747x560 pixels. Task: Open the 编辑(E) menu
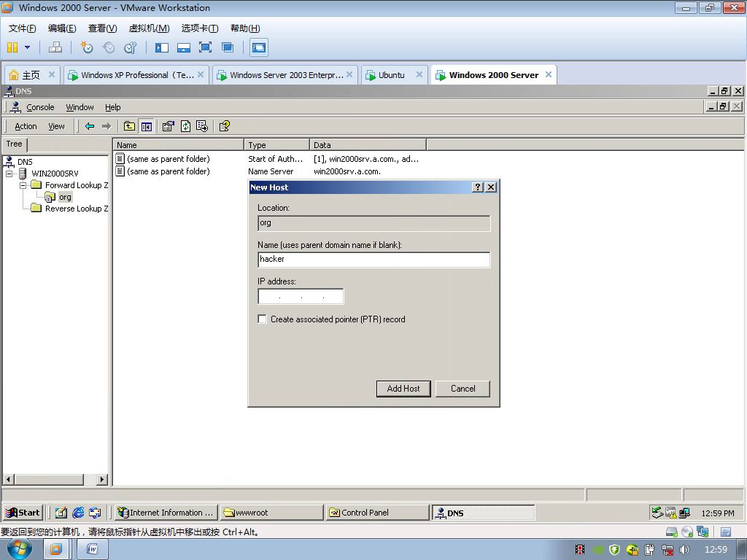pyautogui.click(x=62, y=28)
